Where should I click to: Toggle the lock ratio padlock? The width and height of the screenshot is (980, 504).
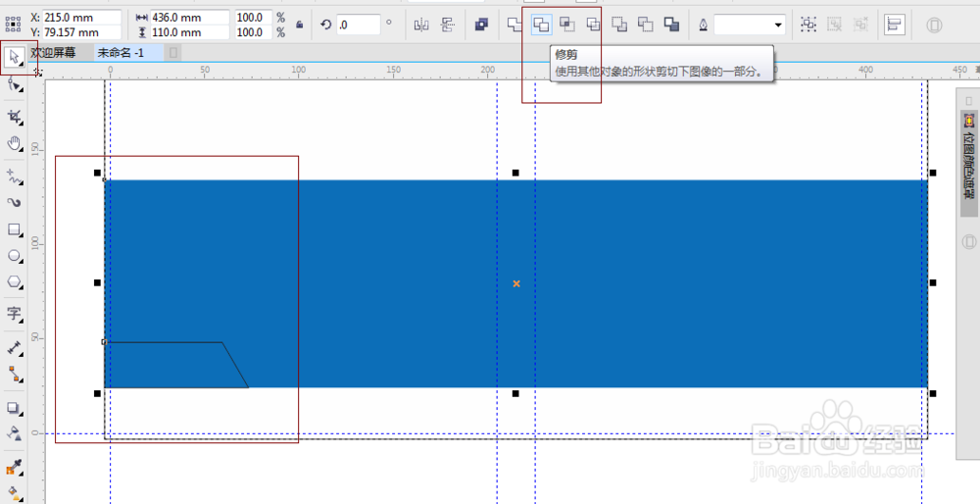(x=299, y=25)
